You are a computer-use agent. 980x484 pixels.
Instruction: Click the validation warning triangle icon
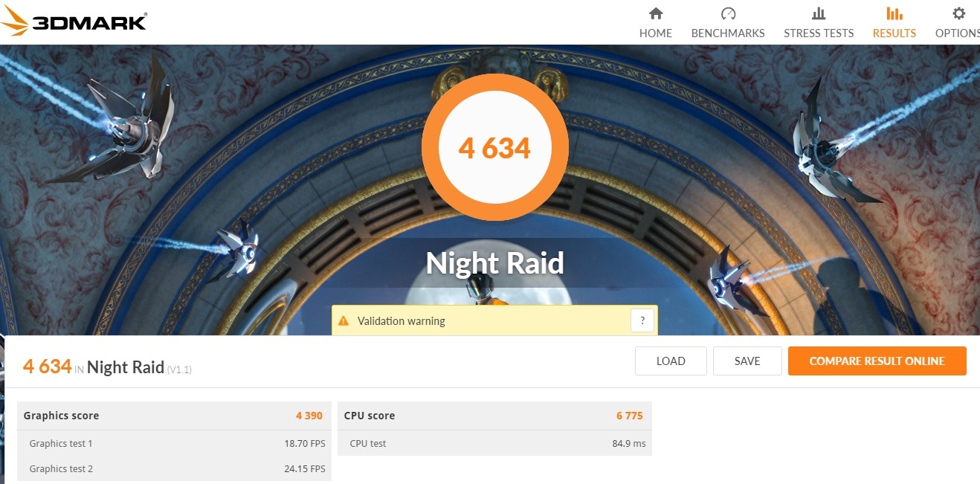344,321
